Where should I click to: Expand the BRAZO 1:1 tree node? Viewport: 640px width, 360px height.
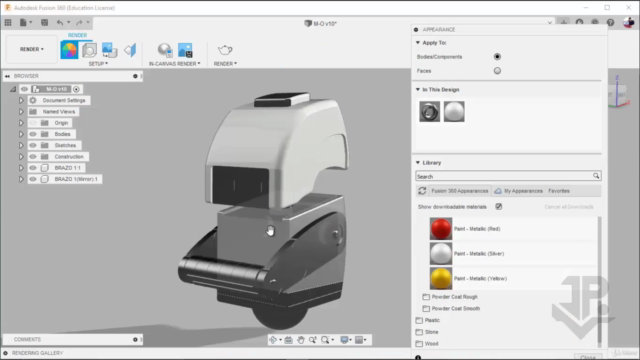click(x=21, y=168)
